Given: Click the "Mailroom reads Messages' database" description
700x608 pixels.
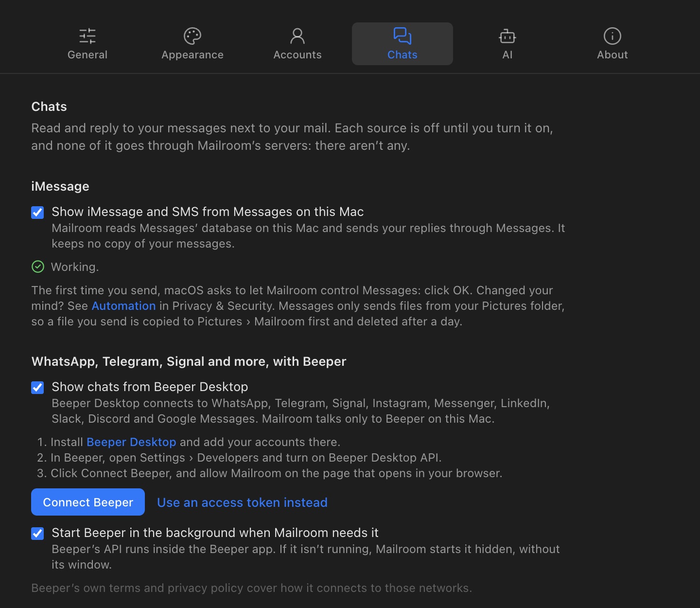Looking at the screenshot, I should (x=308, y=236).
